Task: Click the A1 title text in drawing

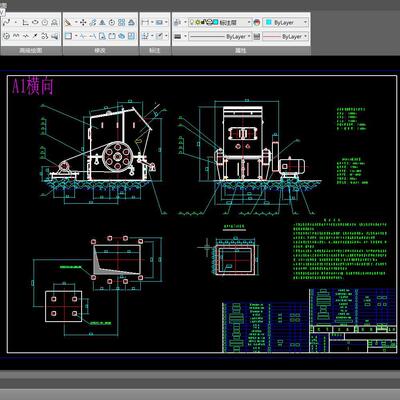Action: tap(33, 86)
